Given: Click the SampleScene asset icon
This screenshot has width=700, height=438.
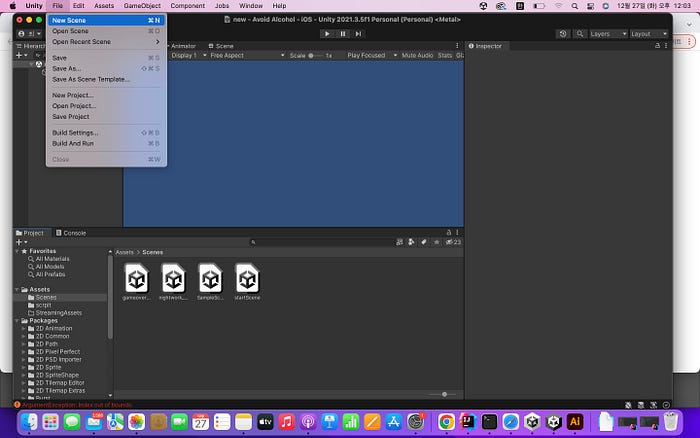Looking at the screenshot, I should [210, 277].
